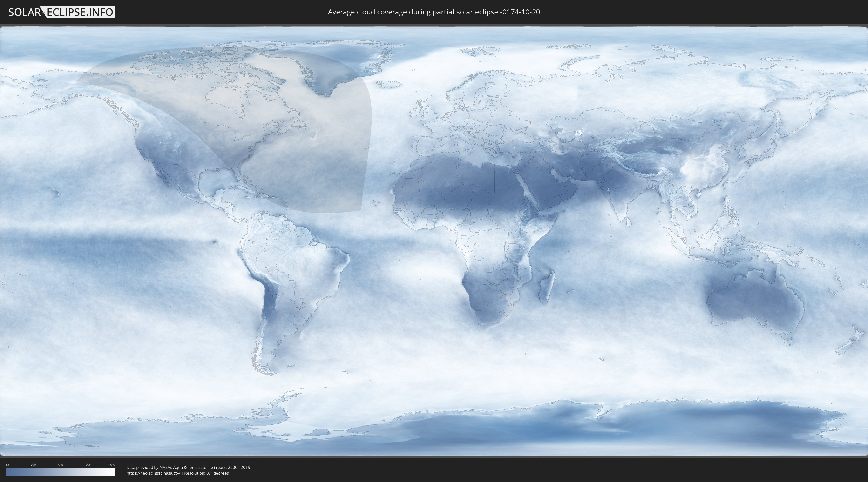Click the 50% label on the legend
The height and width of the screenshot is (482, 868).
(61, 465)
